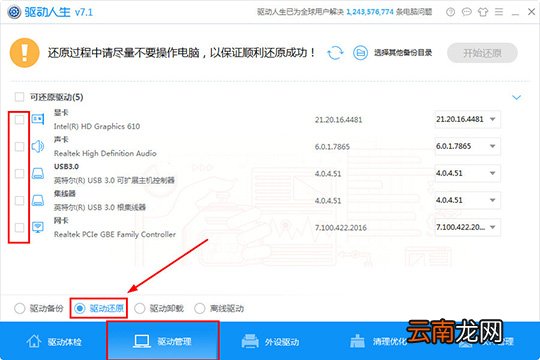Click the v7.1 version label
The image size is (540, 360).
(x=84, y=12)
